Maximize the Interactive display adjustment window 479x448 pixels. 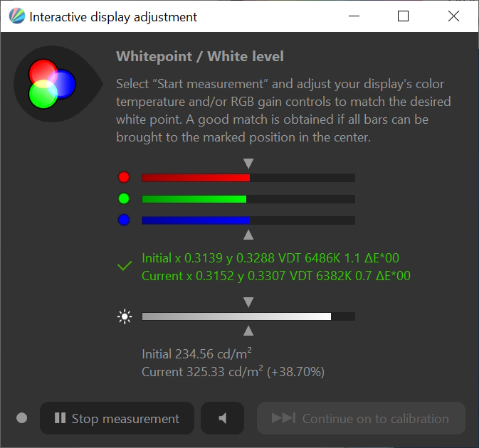click(x=403, y=16)
